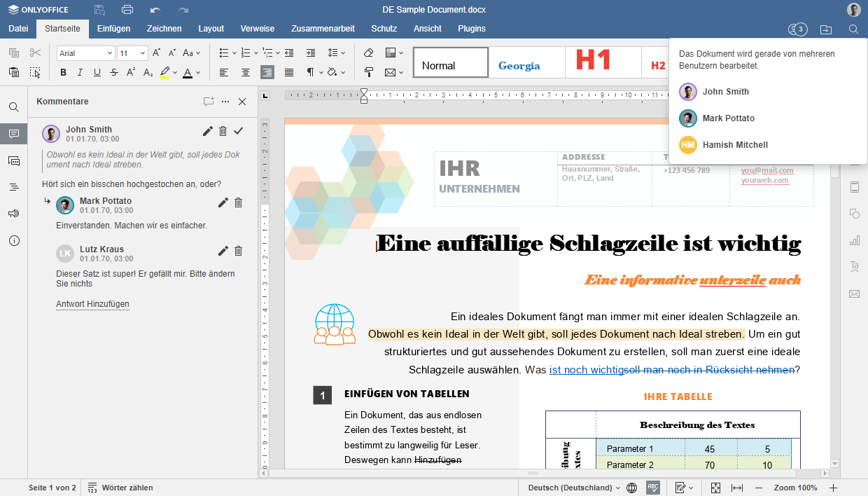Click the Antwort Hinzufügen link

point(92,304)
